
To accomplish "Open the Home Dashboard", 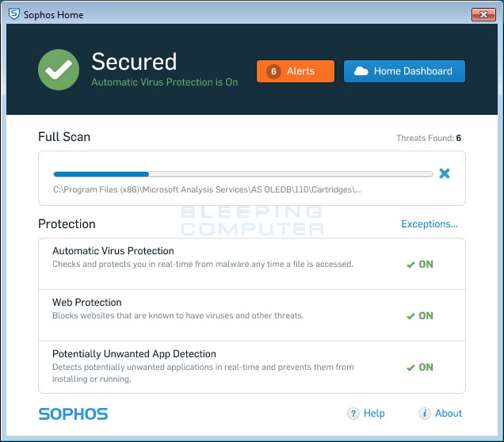I will tap(404, 71).
